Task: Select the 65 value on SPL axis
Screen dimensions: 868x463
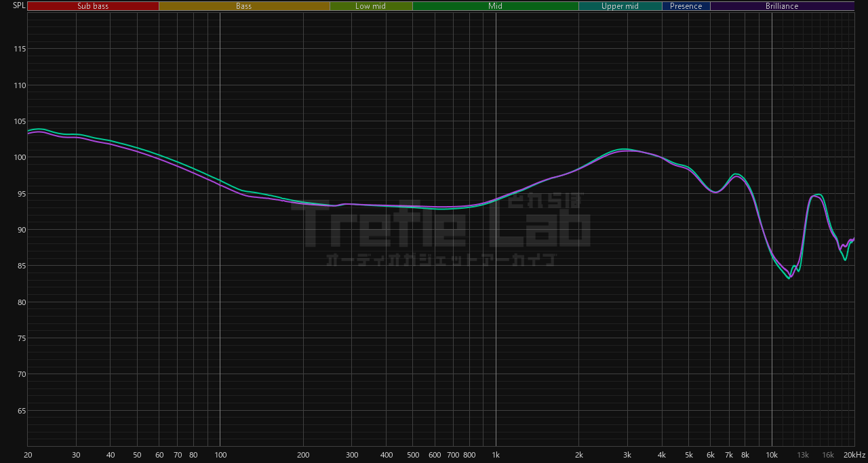Action: (x=20, y=411)
